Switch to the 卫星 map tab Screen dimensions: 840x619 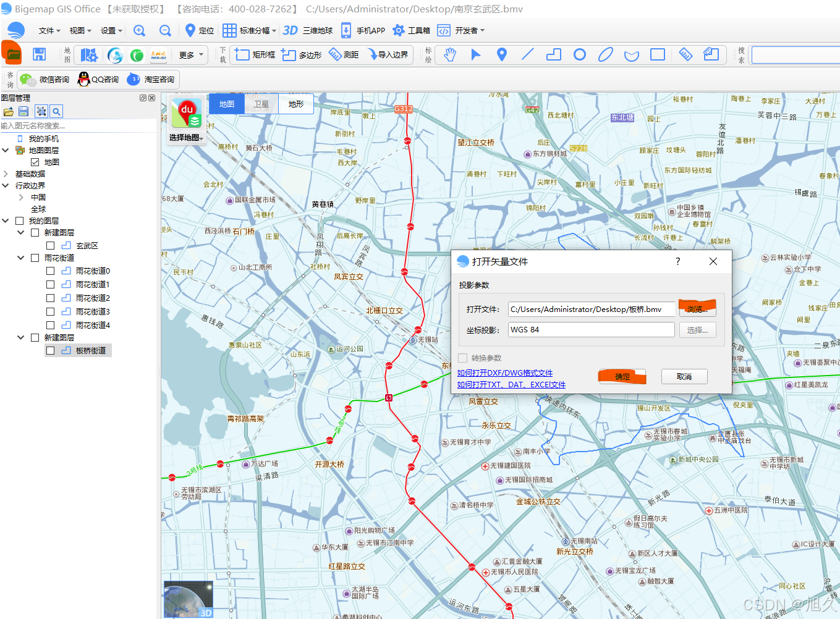coord(261,104)
